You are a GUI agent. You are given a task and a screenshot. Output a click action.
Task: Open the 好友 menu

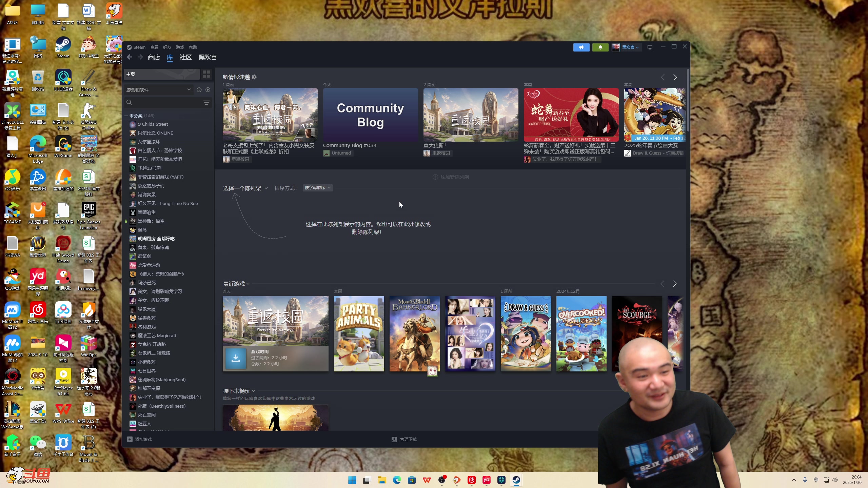point(167,47)
